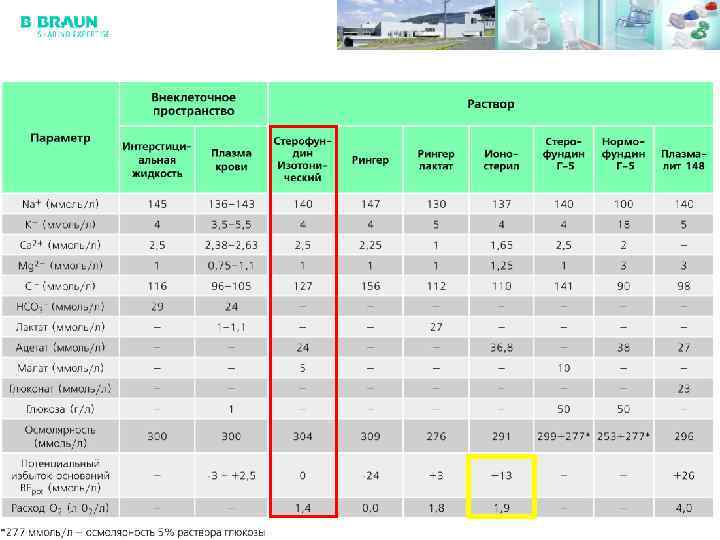This screenshot has width=720, height=540.
Task: Click the plasma lactate value '1–1,1'
Action: pos(231,327)
